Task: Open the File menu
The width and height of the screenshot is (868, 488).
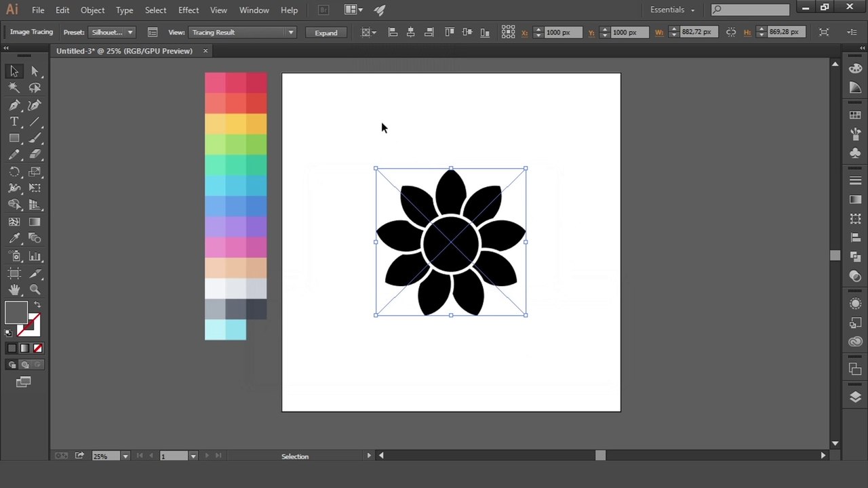Action: [x=38, y=10]
